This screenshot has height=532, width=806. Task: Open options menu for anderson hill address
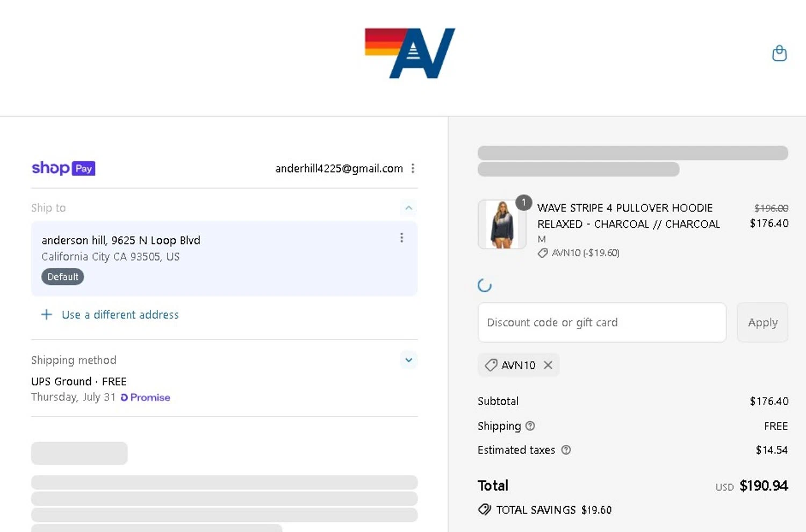(x=401, y=238)
